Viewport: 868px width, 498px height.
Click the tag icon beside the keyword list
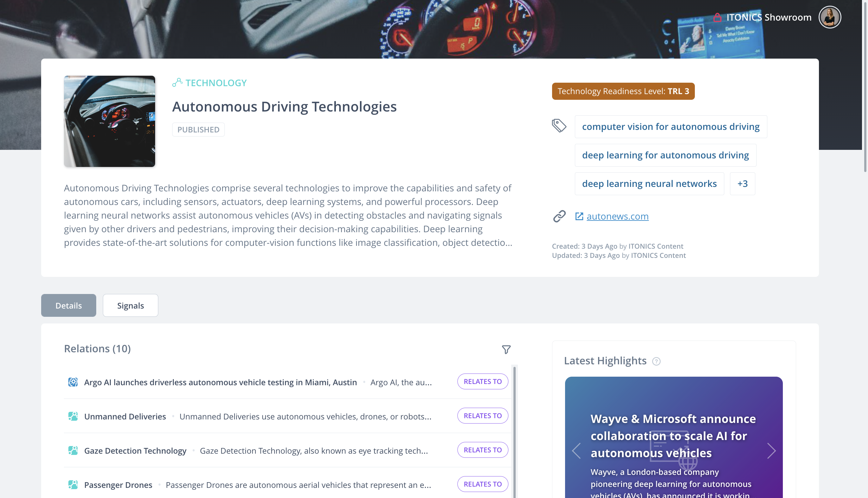[x=559, y=125]
